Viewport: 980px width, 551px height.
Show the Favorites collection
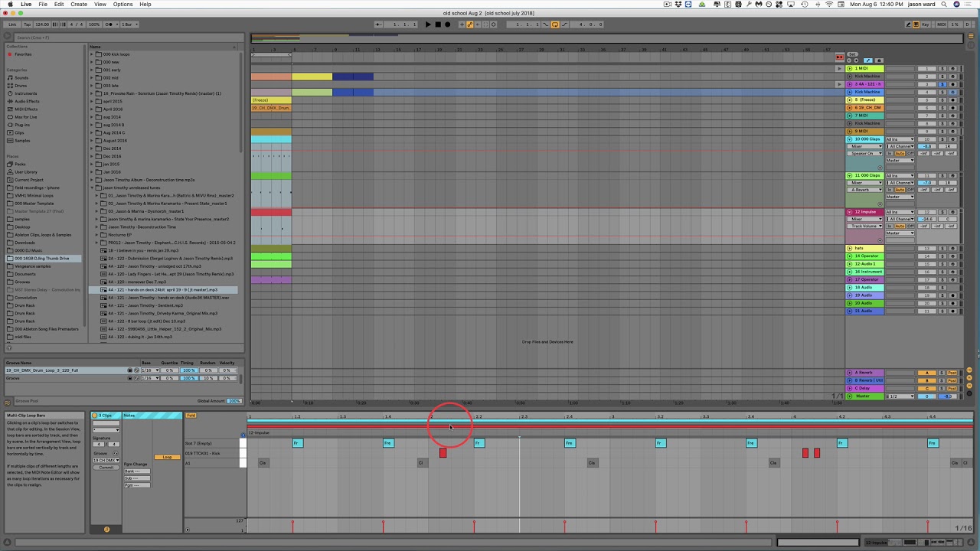pos(23,54)
